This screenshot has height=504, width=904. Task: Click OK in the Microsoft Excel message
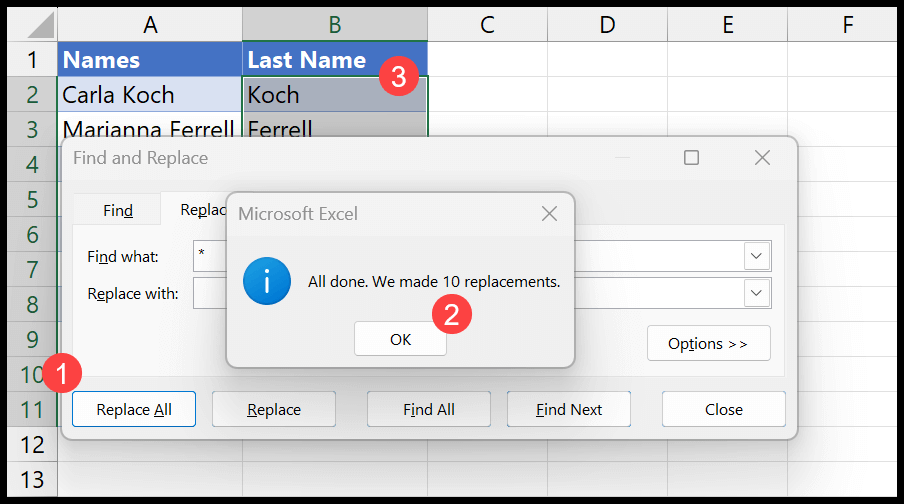400,339
